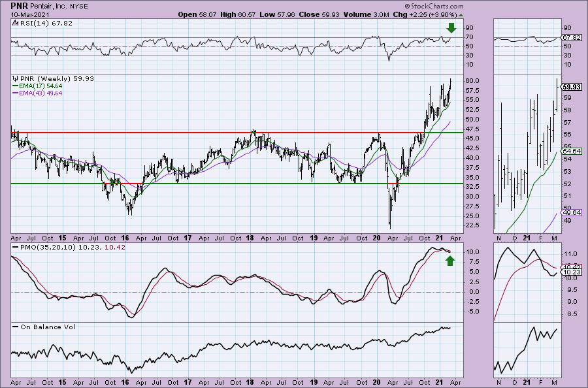This screenshot has height=388, width=588.
Task: Click the PMO(35,20,10) indicator label
Action: pos(48,248)
